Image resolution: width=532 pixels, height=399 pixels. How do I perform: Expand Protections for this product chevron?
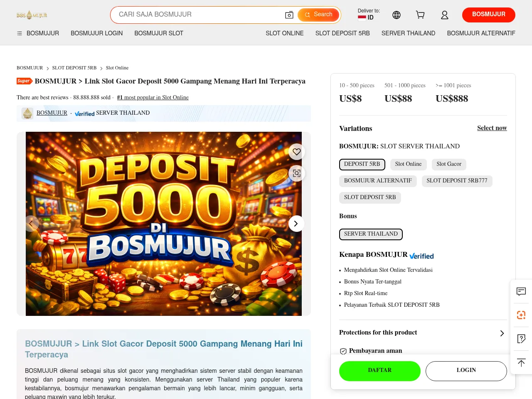pos(502,333)
